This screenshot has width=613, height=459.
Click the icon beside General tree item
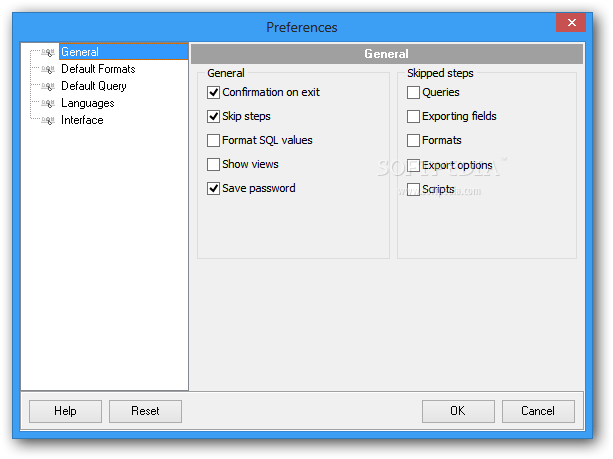48,52
